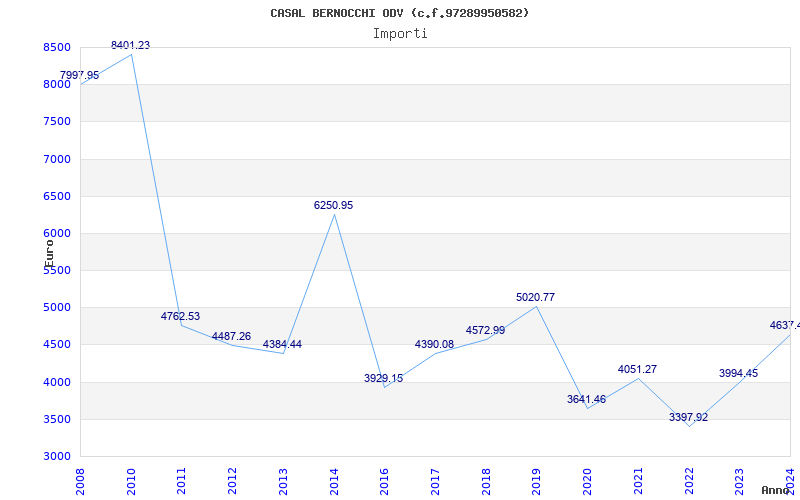Click the y-axis value 7000
The height and width of the screenshot is (500, 800).
pos(57,159)
